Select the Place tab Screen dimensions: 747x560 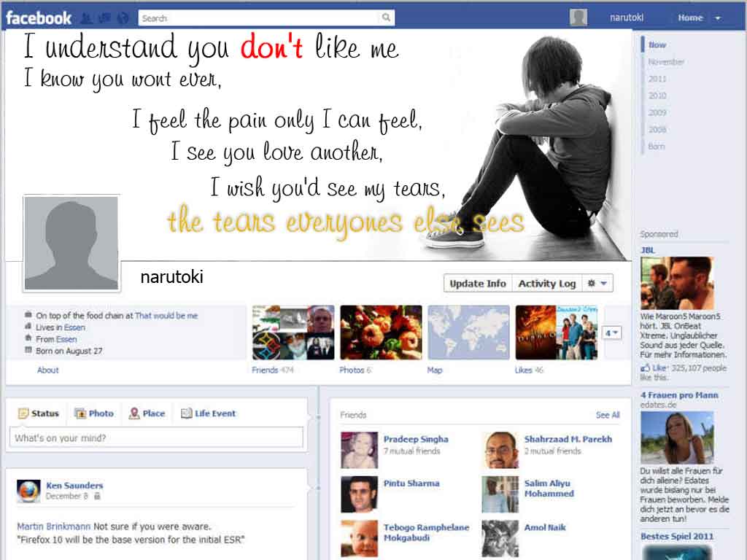pos(147,413)
